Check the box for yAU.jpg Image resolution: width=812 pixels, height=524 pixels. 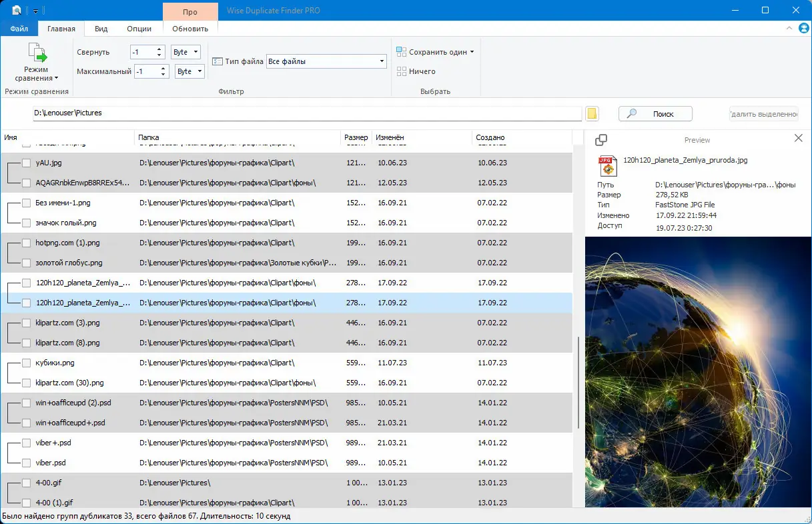click(26, 163)
